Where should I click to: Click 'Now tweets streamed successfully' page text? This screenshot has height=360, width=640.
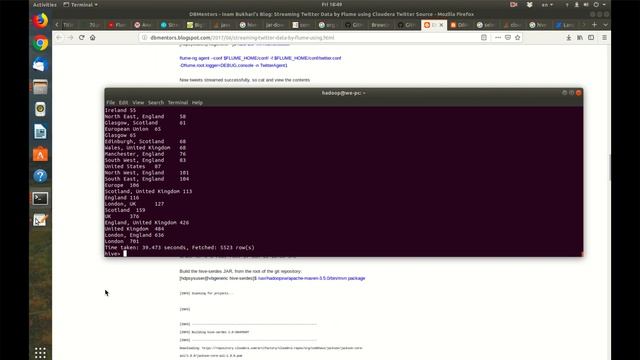(x=244, y=80)
